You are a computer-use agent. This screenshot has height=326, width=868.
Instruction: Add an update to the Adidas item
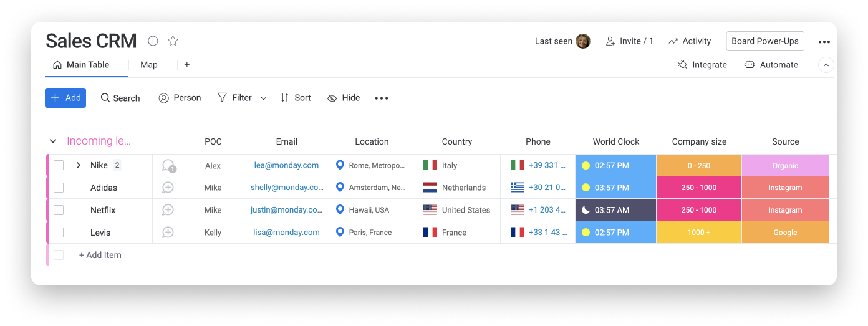pyautogui.click(x=168, y=188)
